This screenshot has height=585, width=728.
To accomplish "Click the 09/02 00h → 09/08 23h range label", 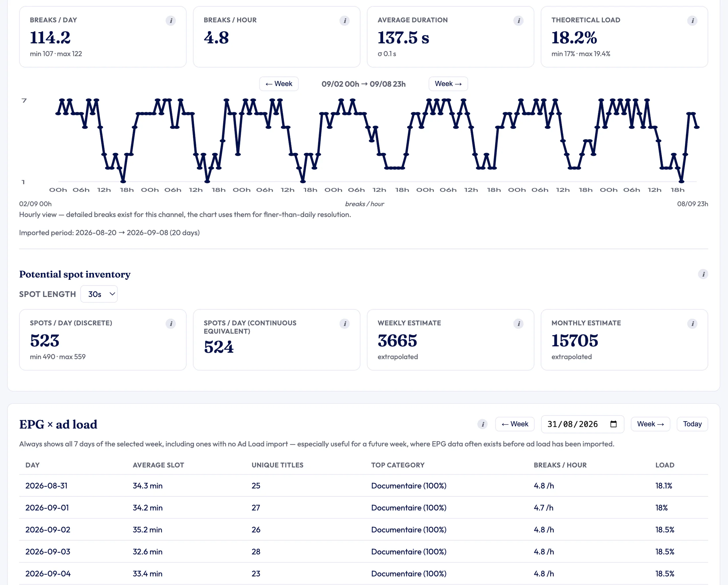I will (363, 84).
